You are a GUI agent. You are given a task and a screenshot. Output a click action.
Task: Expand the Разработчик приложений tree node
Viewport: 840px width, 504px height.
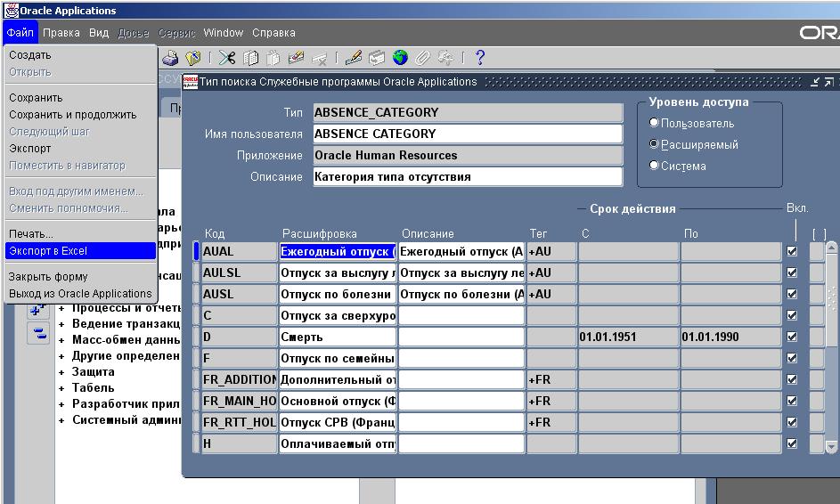pos(61,404)
